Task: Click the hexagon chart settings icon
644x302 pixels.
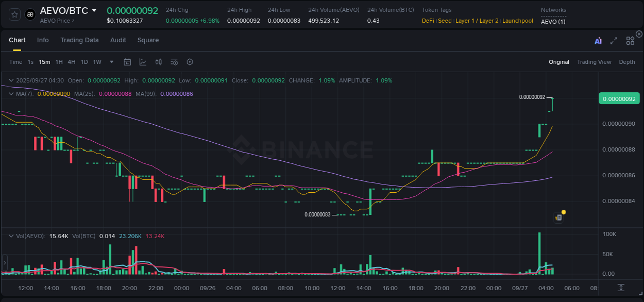Action: pos(190,62)
